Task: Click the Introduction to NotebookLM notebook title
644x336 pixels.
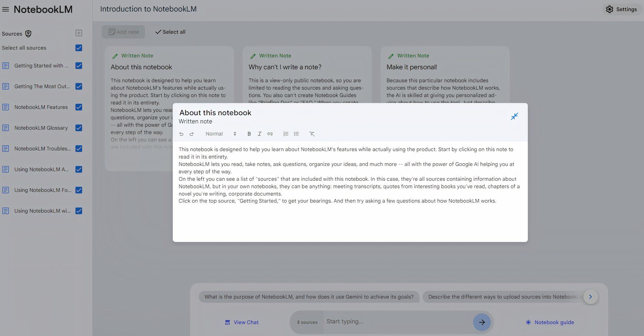Action: pos(148,9)
